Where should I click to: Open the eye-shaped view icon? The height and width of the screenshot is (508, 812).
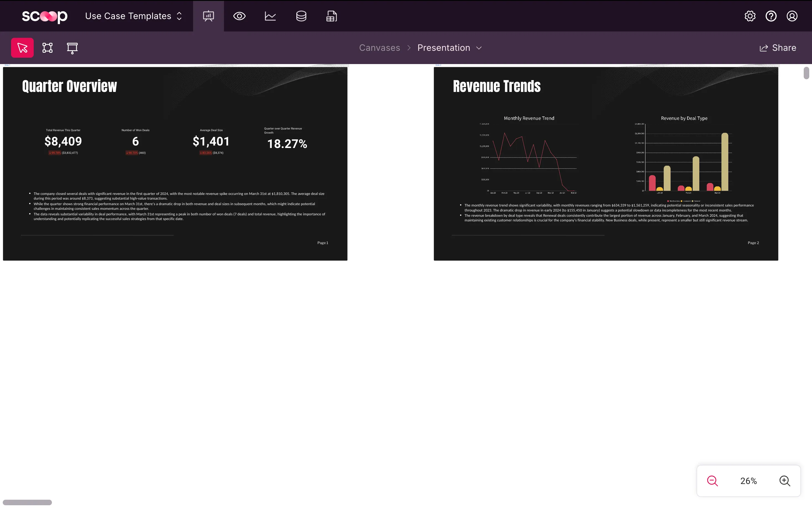[x=239, y=16]
